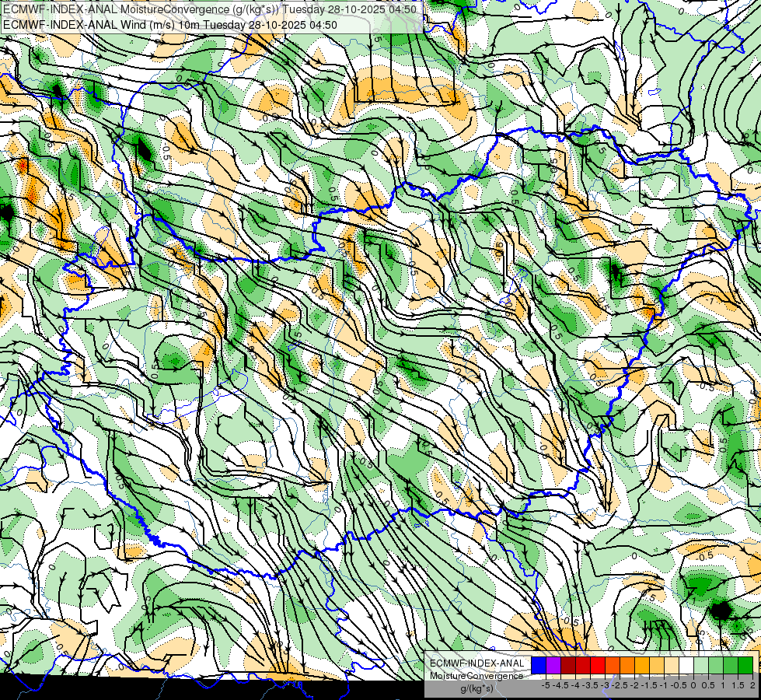Image resolution: width=761 pixels, height=700 pixels.
Task: Pick the light orange swatch between -1.5 and -1
Action: pyautogui.click(x=657, y=665)
